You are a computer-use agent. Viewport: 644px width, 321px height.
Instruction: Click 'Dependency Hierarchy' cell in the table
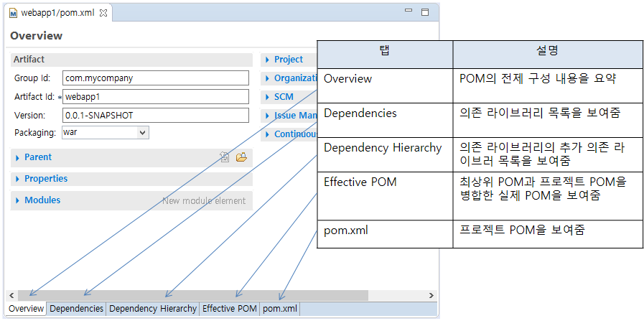[x=386, y=154]
